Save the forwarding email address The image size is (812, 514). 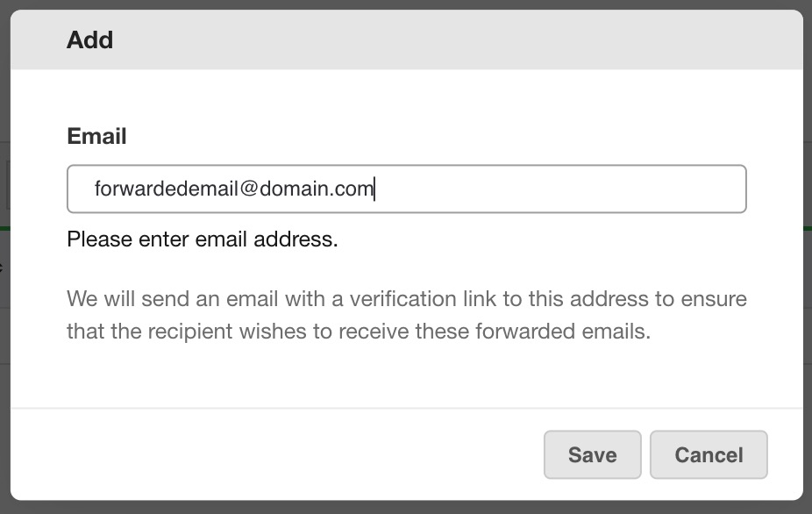[593, 454]
